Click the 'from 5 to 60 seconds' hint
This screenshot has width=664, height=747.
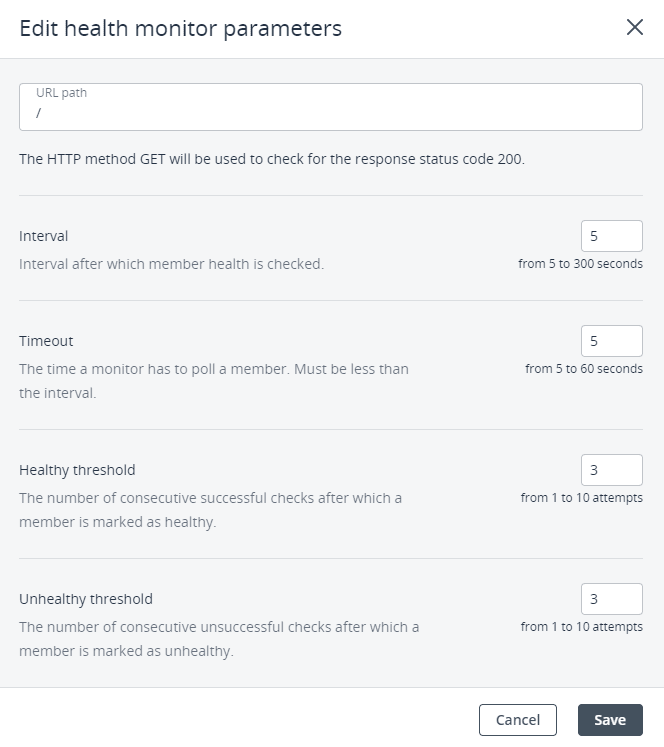[583, 369]
